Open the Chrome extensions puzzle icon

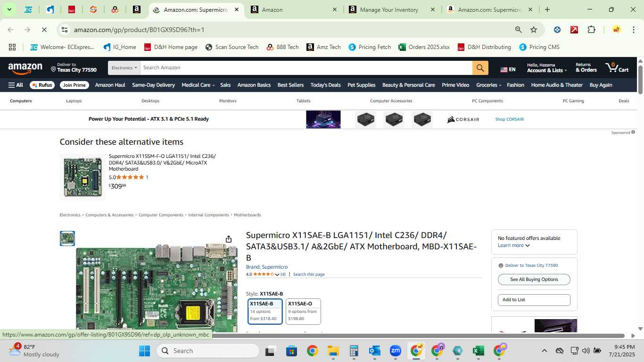point(591,30)
